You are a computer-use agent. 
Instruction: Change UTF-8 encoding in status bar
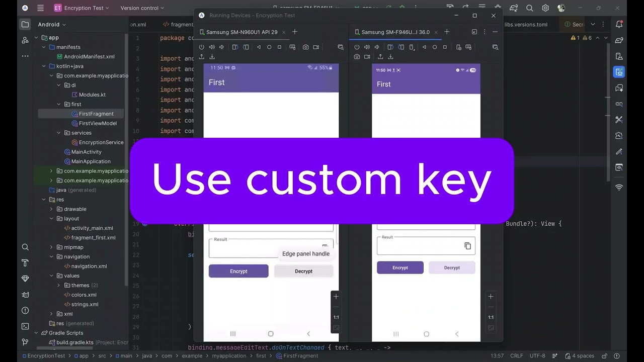point(537,355)
